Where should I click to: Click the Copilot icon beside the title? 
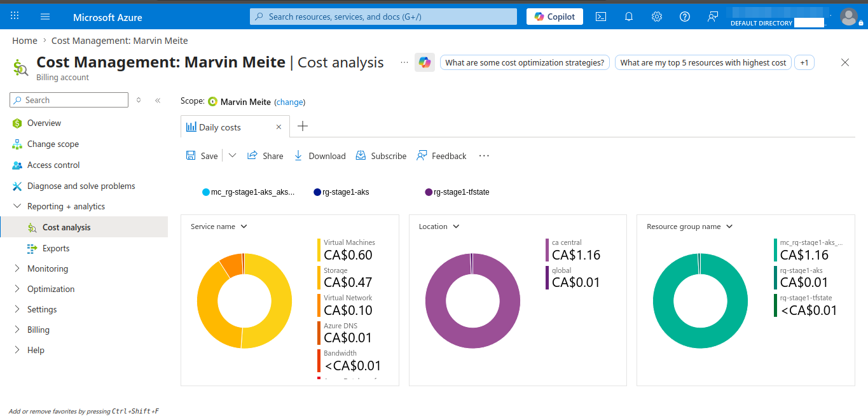pyautogui.click(x=425, y=62)
